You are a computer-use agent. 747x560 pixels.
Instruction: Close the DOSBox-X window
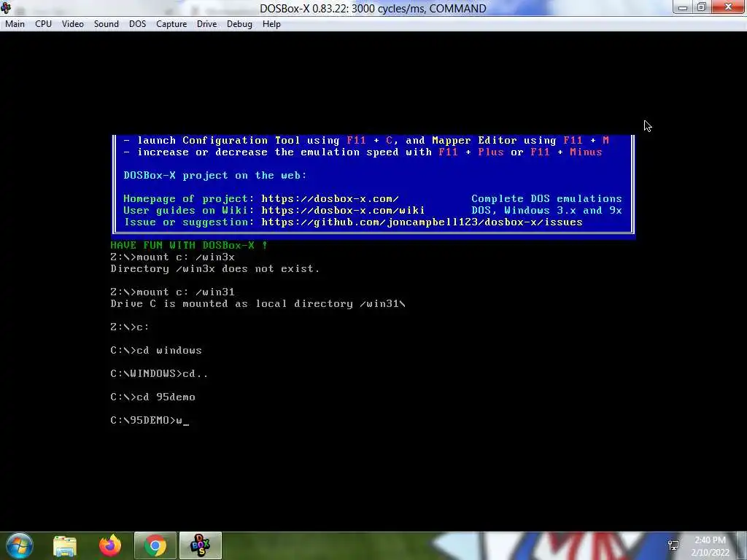[729, 7]
